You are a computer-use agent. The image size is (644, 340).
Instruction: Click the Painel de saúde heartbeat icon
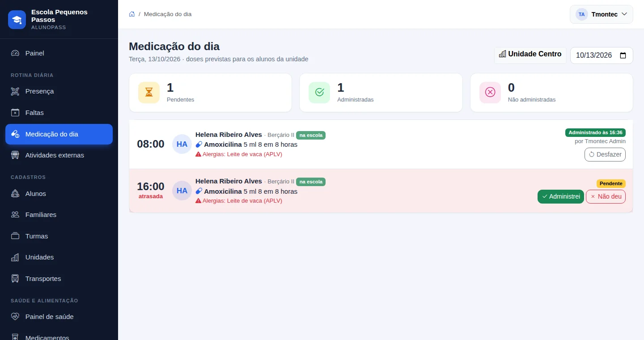click(x=15, y=317)
